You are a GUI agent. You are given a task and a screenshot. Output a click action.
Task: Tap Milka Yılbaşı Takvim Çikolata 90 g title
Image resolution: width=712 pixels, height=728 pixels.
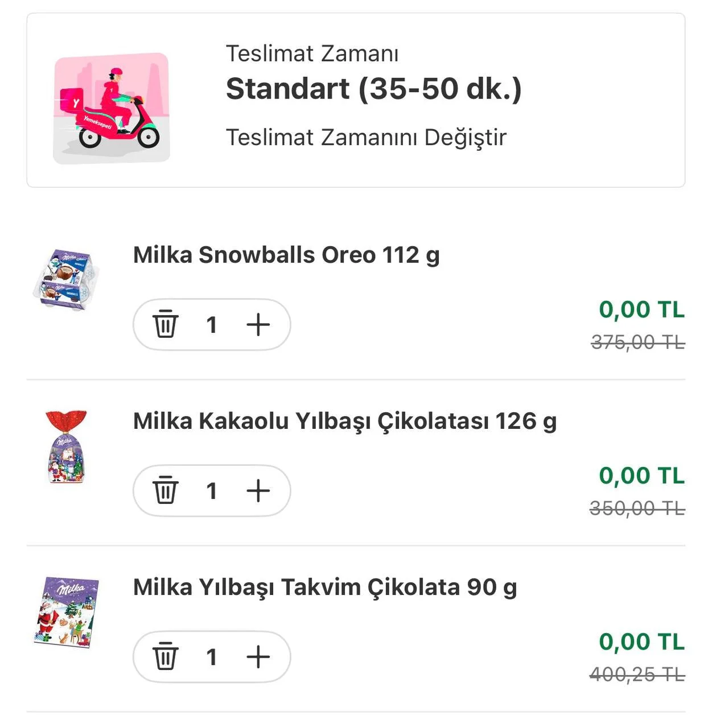(x=324, y=588)
